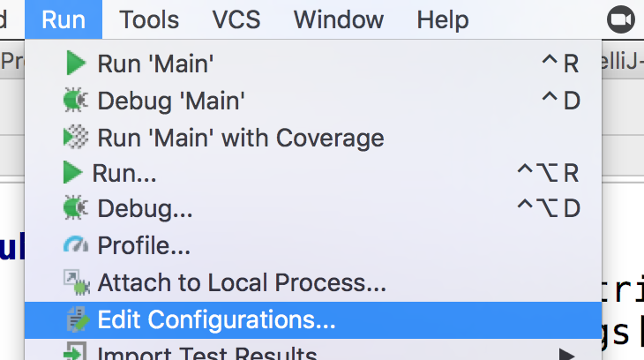The width and height of the screenshot is (644, 360).
Task: Click the Attach to Local Process icon
Action: (x=77, y=282)
